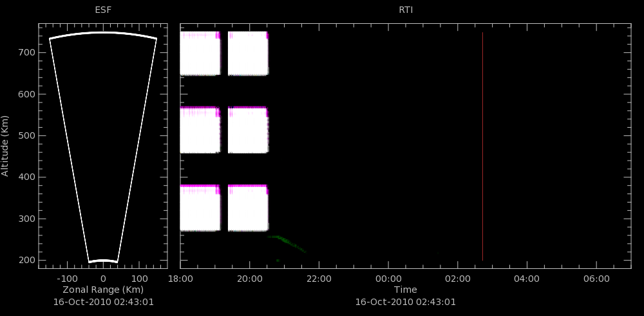Click the red time cursor line
The height and width of the screenshot is (316, 644).
pyautogui.click(x=482, y=146)
